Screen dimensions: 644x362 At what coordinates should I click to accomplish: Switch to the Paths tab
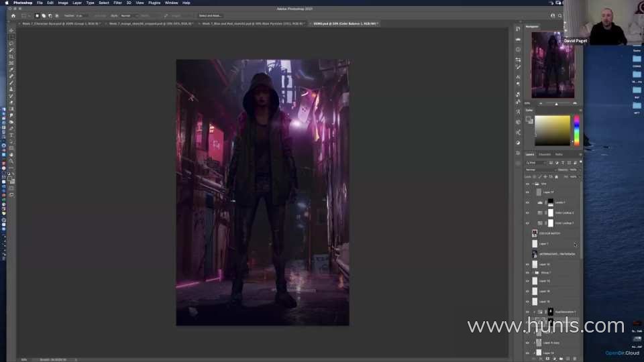[559, 155]
